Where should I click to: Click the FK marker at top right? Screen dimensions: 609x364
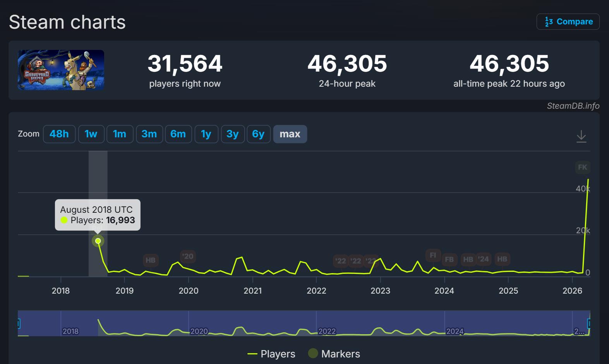point(582,167)
